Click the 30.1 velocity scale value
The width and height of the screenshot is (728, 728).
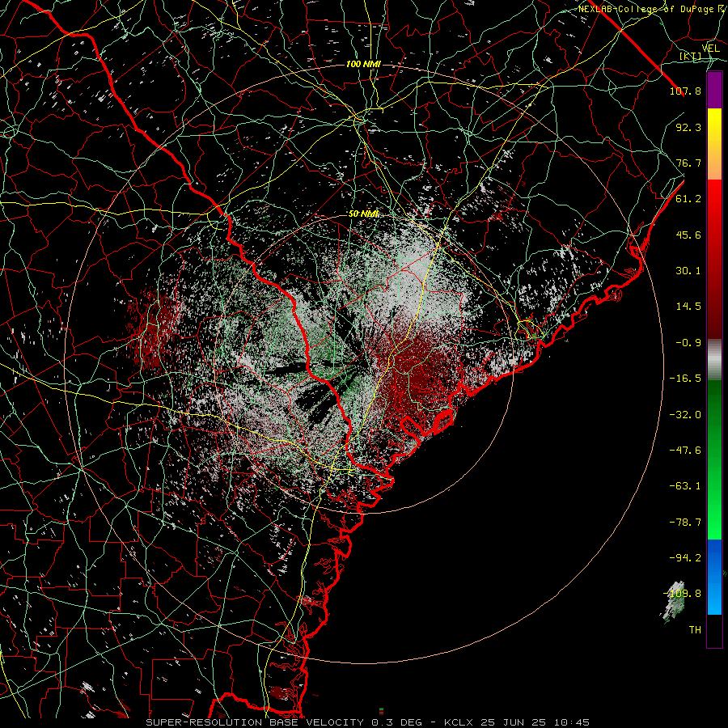[x=688, y=271]
